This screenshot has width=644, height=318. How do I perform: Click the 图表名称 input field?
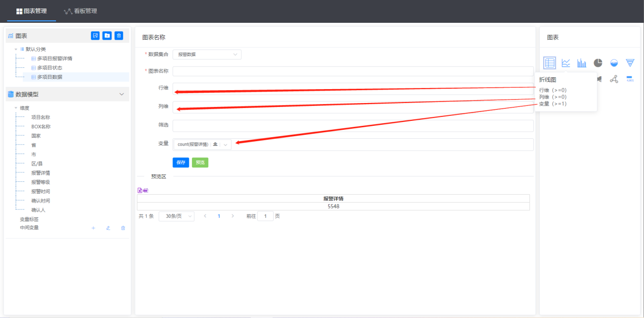pos(353,71)
